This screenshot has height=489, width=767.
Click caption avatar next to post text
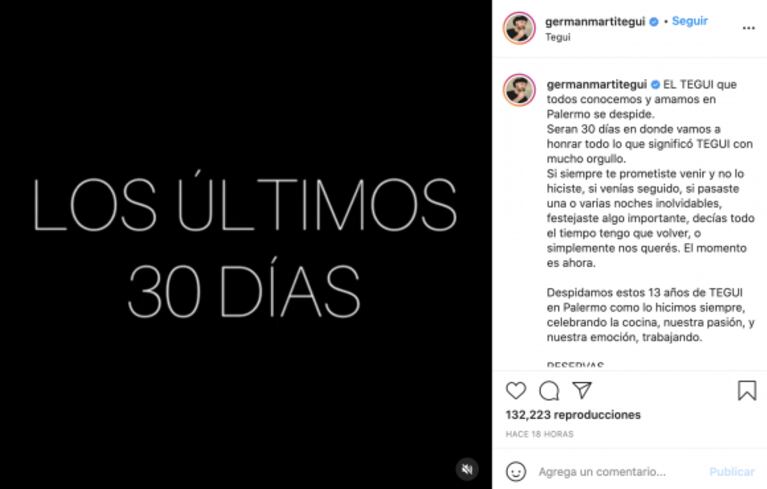[x=519, y=90]
